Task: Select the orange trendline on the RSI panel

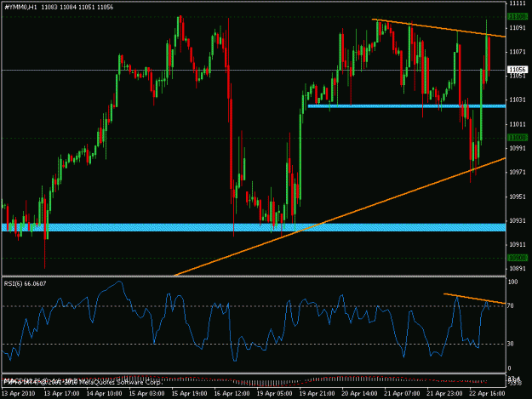Action: [x=475, y=299]
